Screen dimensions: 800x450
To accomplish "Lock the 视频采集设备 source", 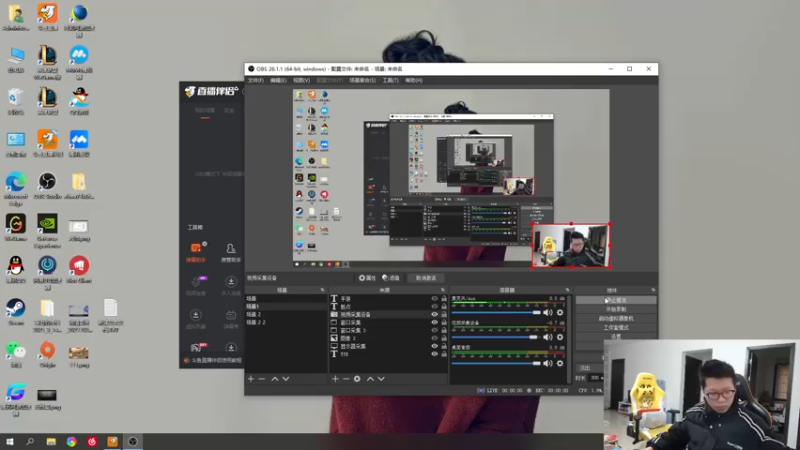I will click(444, 314).
